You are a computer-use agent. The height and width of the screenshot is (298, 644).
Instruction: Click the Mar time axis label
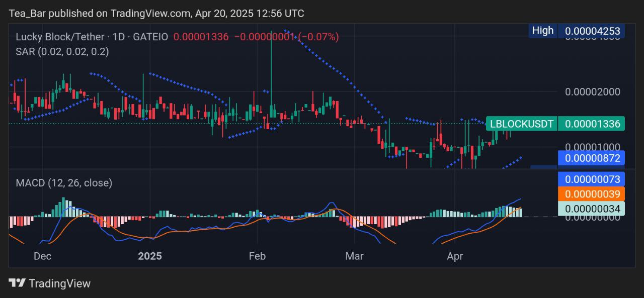[x=354, y=256]
